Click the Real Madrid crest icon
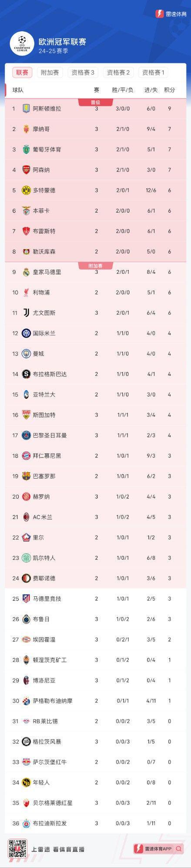This screenshot has height=868, width=191. point(27,272)
